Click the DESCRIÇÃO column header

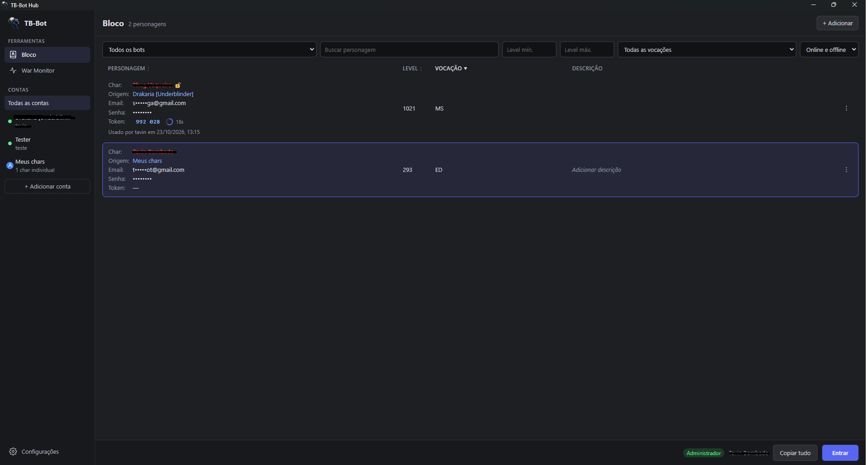[587, 69]
